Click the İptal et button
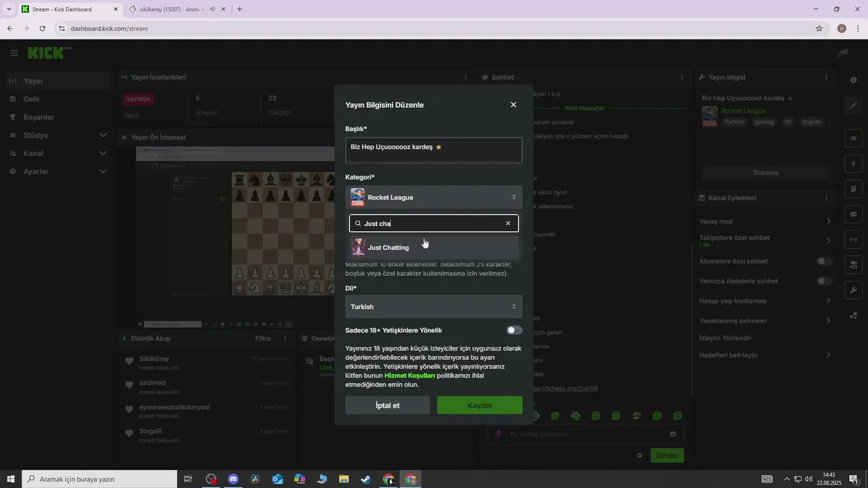The image size is (868, 488). click(x=387, y=405)
